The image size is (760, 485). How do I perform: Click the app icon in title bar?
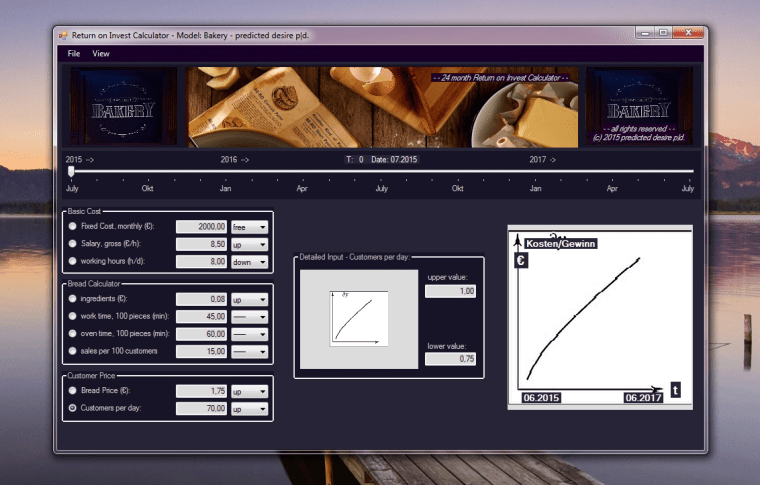click(63, 34)
